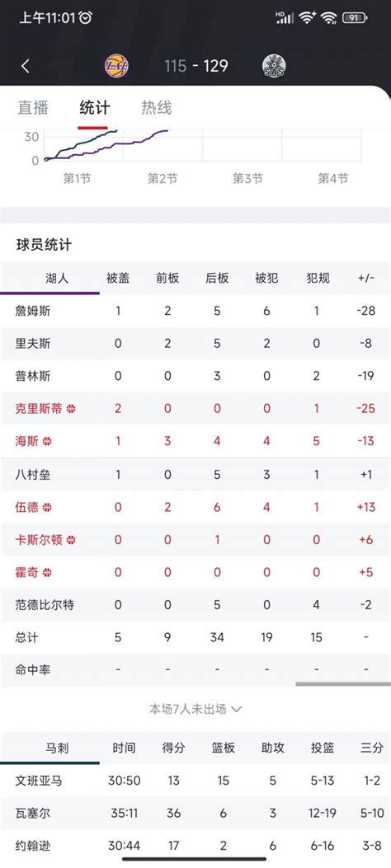Tap basketball icon beside 霍奇

pos(47,572)
